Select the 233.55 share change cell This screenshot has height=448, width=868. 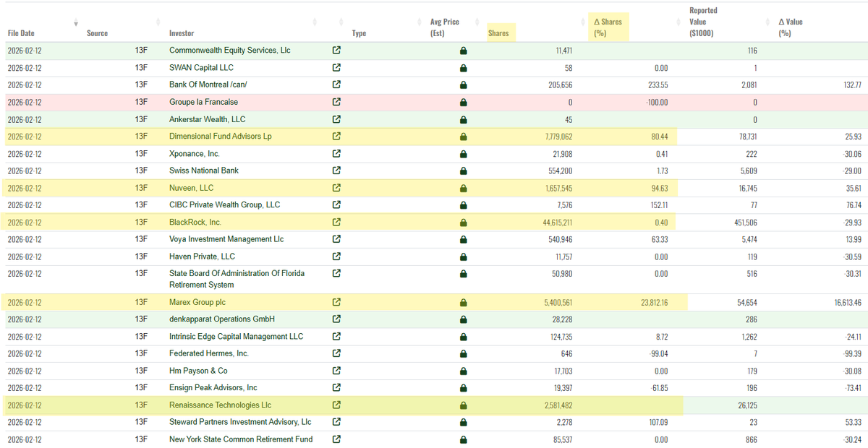click(x=658, y=85)
